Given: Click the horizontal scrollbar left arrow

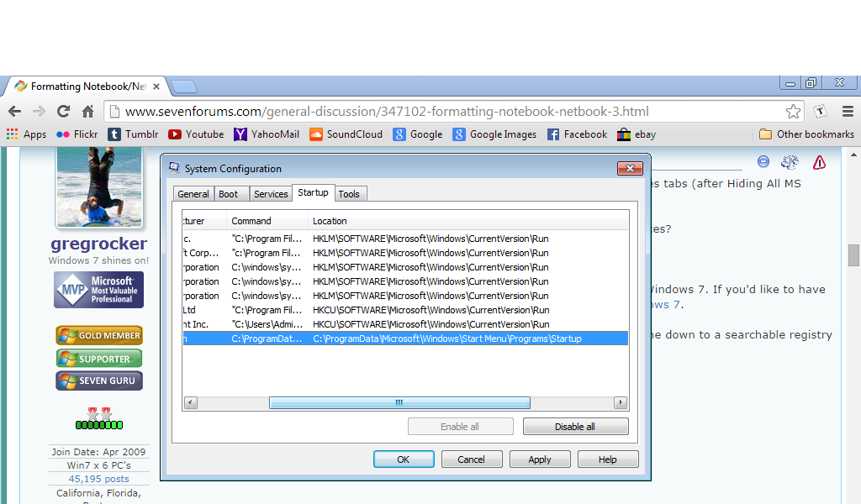Looking at the screenshot, I should coord(191,402).
